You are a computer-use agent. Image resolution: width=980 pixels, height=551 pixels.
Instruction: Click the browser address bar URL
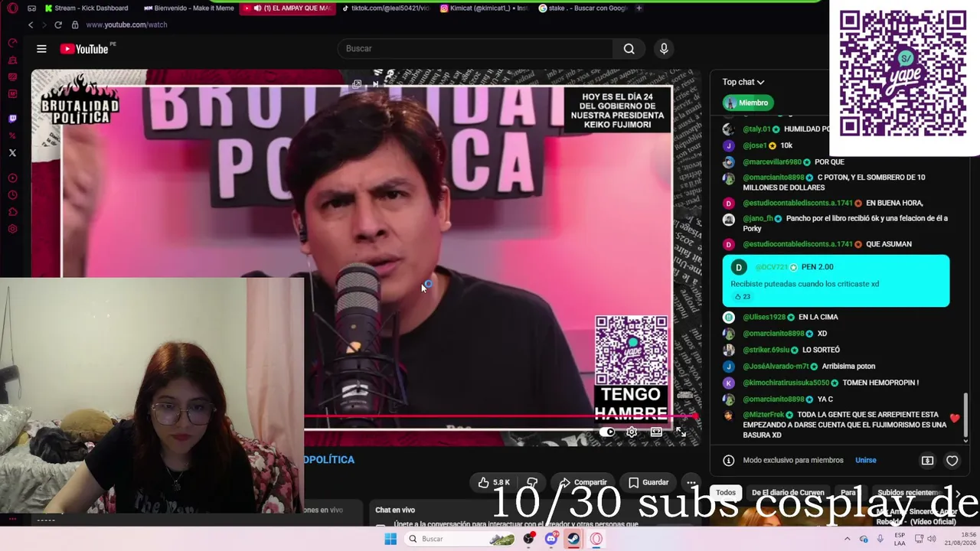tap(126, 24)
